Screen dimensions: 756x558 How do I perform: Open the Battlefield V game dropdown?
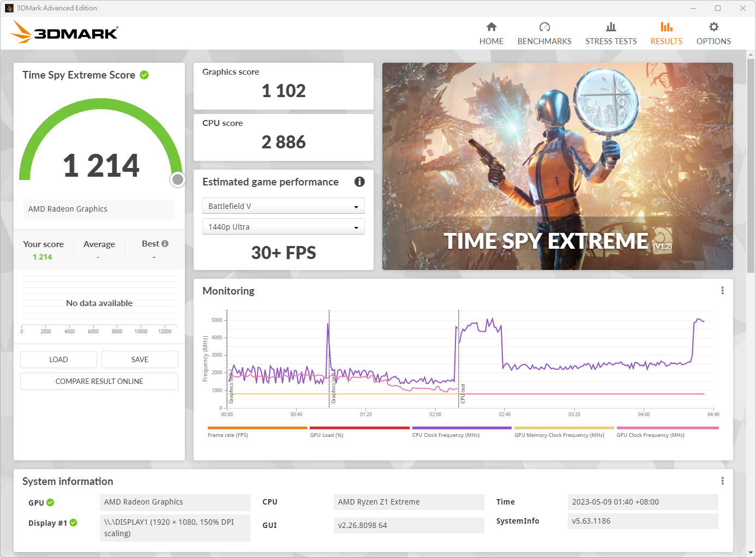click(x=283, y=206)
